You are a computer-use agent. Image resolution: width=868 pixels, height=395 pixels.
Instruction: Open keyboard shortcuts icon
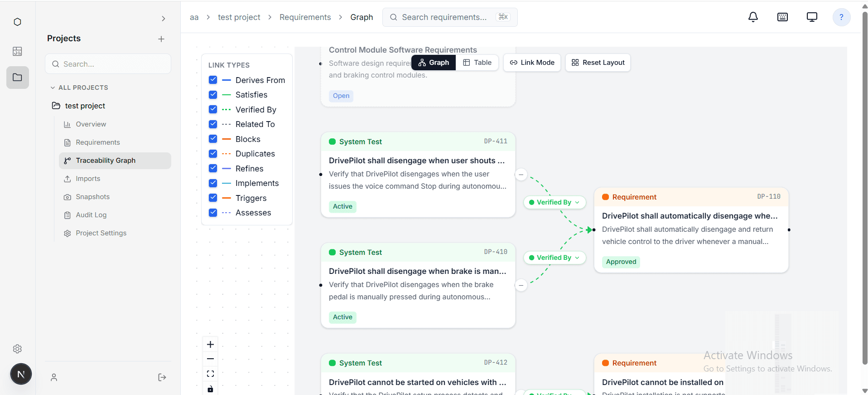coord(782,17)
